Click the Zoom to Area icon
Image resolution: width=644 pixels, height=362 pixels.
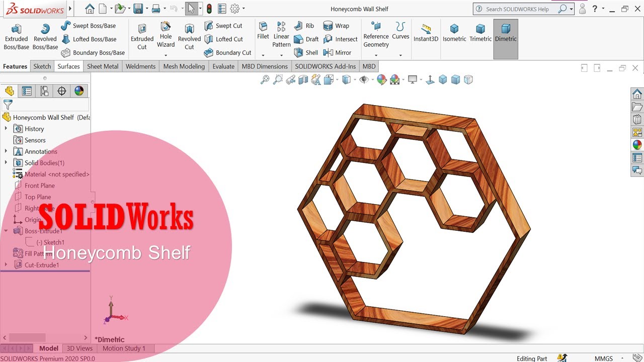[x=278, y=79]
